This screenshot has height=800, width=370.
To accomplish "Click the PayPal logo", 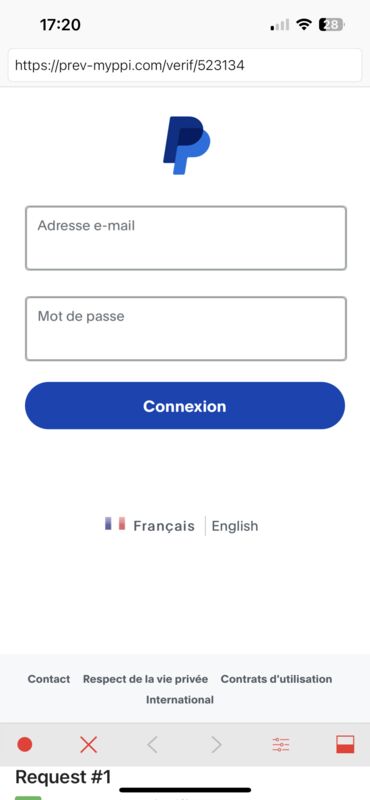I will click(x=186, y=145).
